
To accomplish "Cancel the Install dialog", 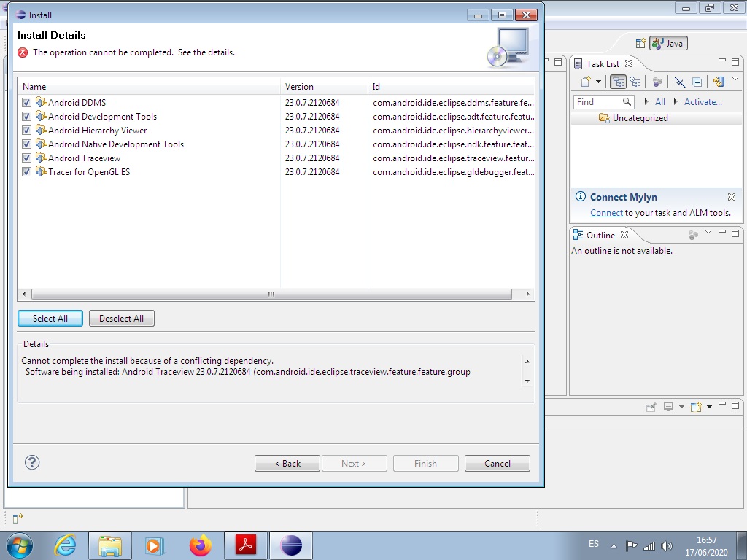I will point(498,463).
